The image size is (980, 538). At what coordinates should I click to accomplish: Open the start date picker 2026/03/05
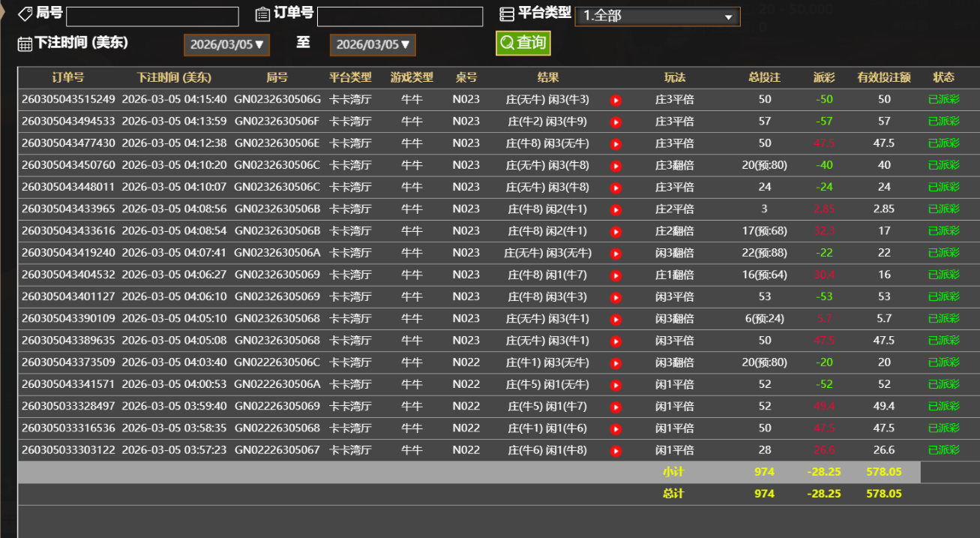coord(226,45)
